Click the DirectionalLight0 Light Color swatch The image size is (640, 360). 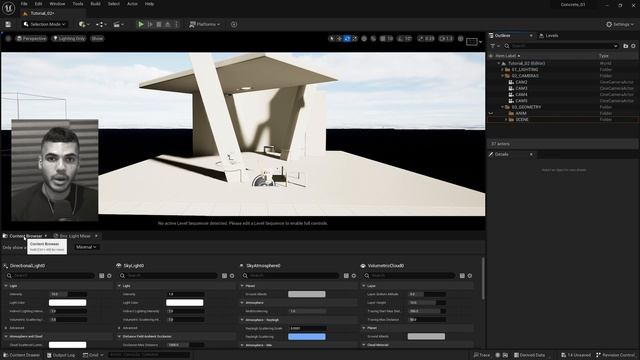pyautogui.click(x=67, y=302)
